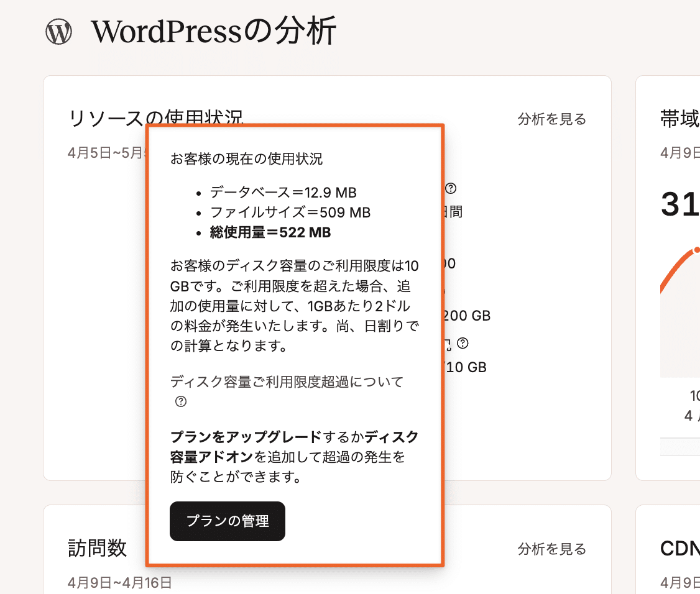This screenshot has width=700, height=594.
Task: Click the プランの管理 button
Action: coord(227,521)
